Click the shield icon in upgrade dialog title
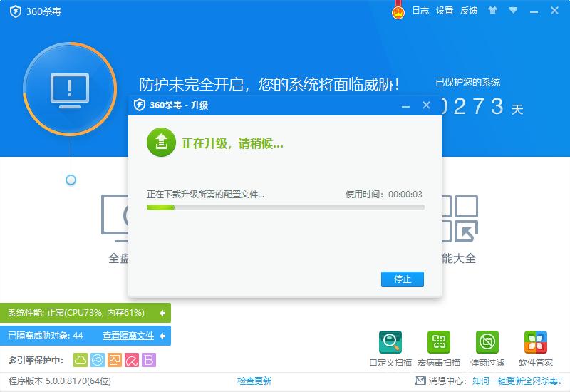570x392 pixels. [x=140, y=105]
